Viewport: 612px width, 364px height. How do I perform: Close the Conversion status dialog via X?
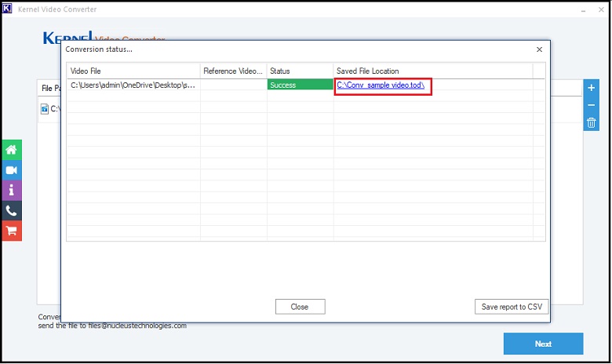(539, 49)
